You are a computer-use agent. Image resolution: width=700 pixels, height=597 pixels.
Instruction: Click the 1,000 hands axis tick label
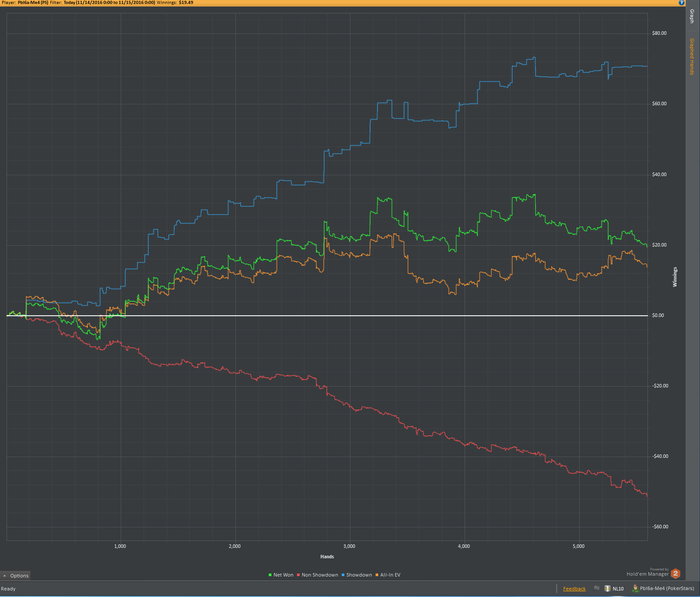(120, 546)
